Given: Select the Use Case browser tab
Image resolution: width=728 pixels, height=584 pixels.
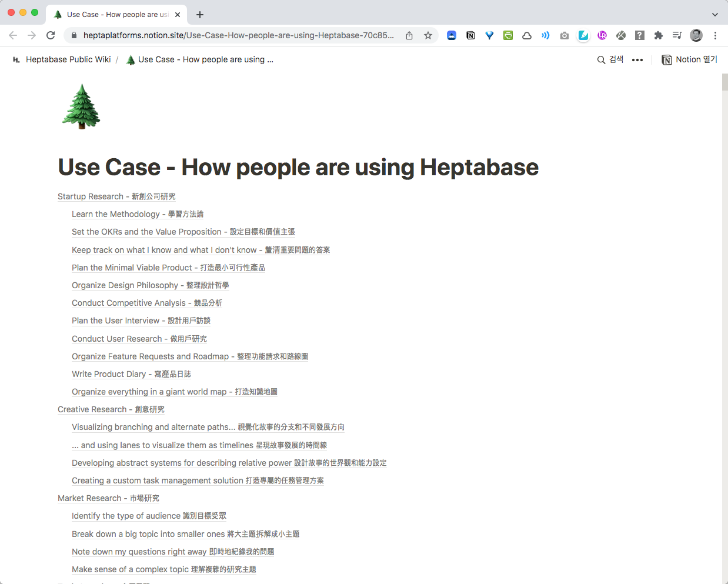Looking at the screenshot, I should (118, 15).
